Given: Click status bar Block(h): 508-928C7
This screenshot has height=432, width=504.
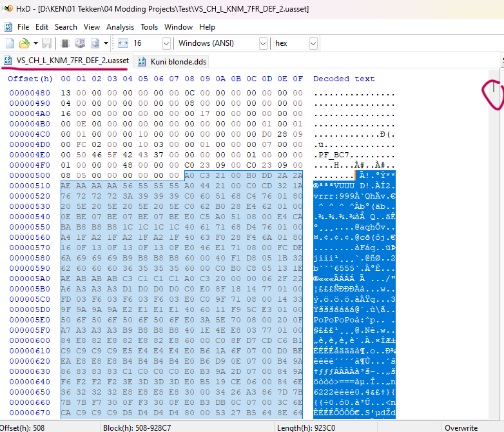Looking at the screenshot, I should (x=137, y=428).
